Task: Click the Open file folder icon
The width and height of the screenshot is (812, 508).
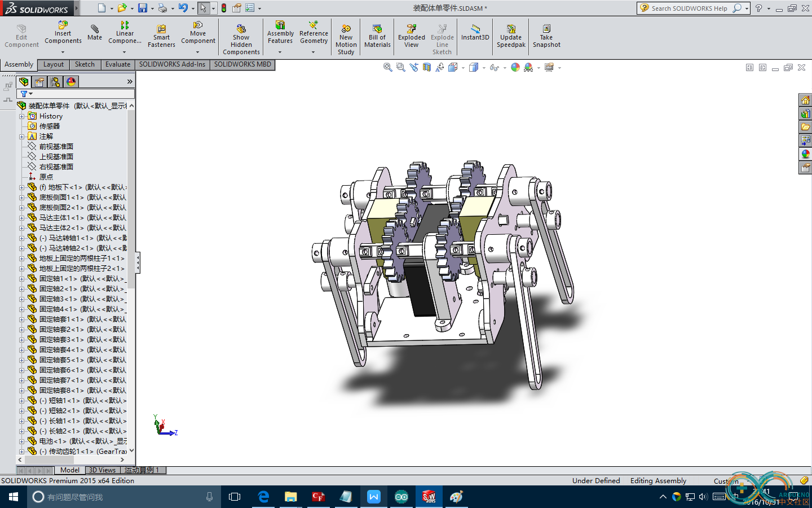Action: click(122, 8)
